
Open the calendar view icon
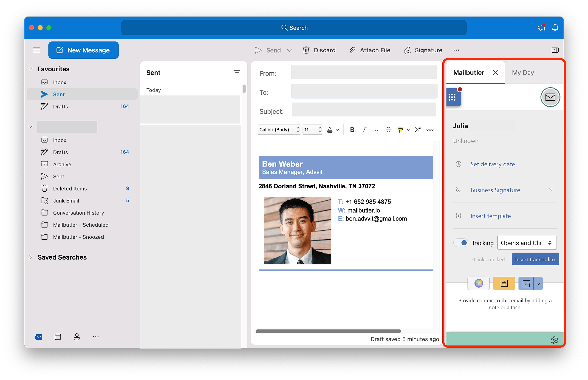pos(58,337)
